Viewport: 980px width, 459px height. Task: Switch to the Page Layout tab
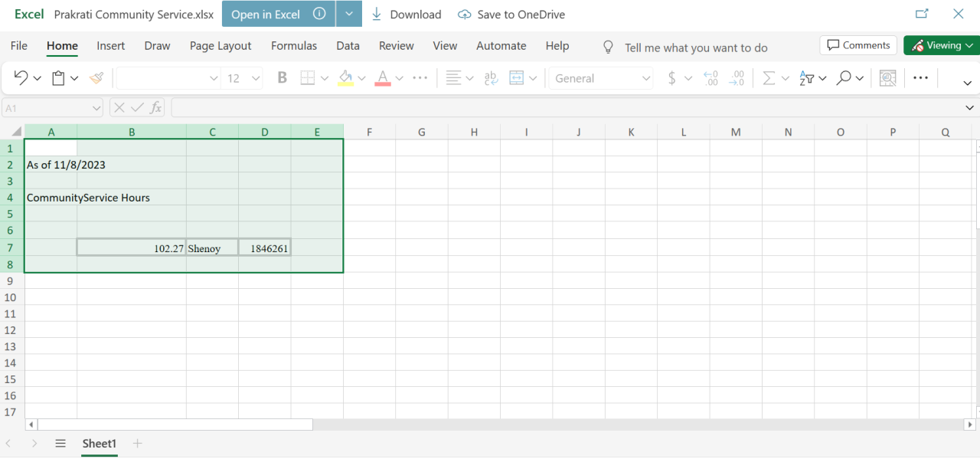(220, 46)
